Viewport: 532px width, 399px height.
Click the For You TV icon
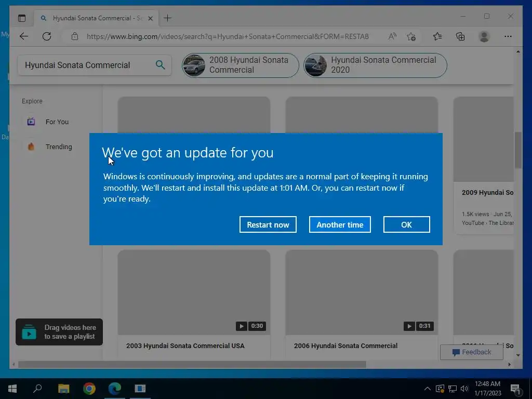pyautogui.click(x=31, y=122)
